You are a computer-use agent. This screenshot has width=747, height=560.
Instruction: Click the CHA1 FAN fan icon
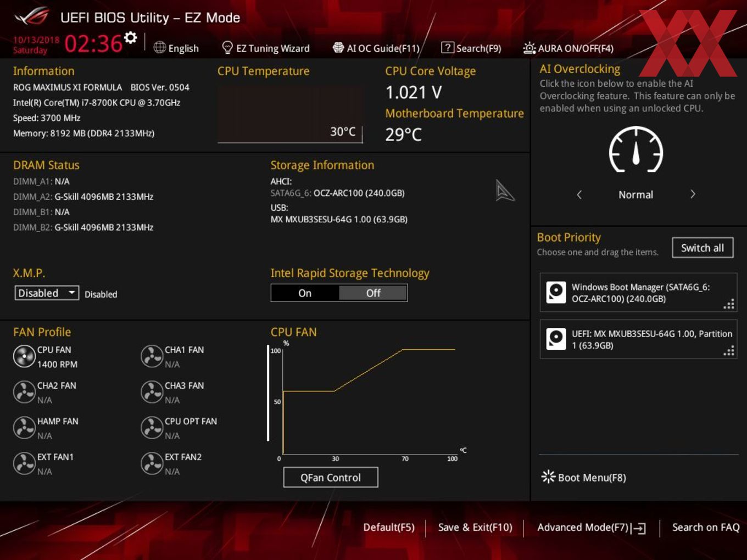[x=152, y=356]
